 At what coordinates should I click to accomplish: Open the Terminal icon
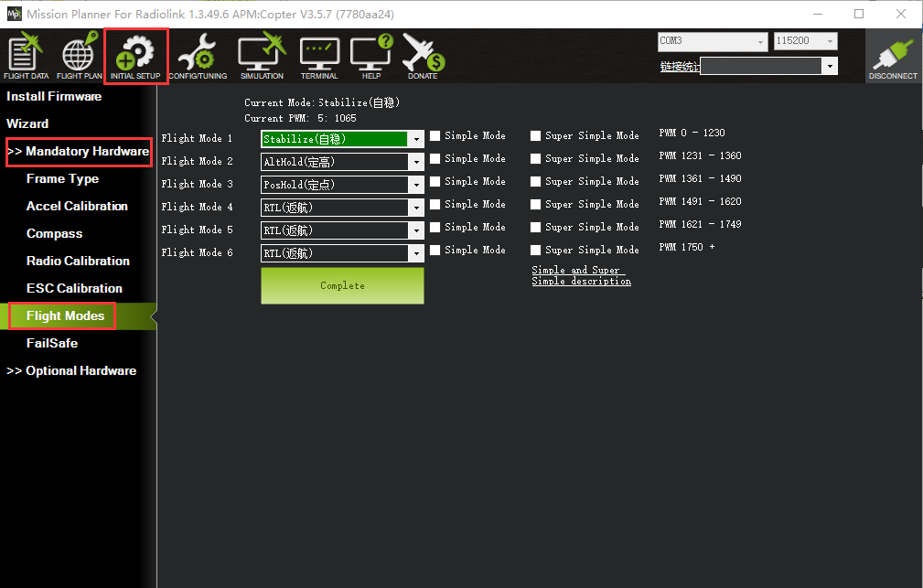point(319,55)
